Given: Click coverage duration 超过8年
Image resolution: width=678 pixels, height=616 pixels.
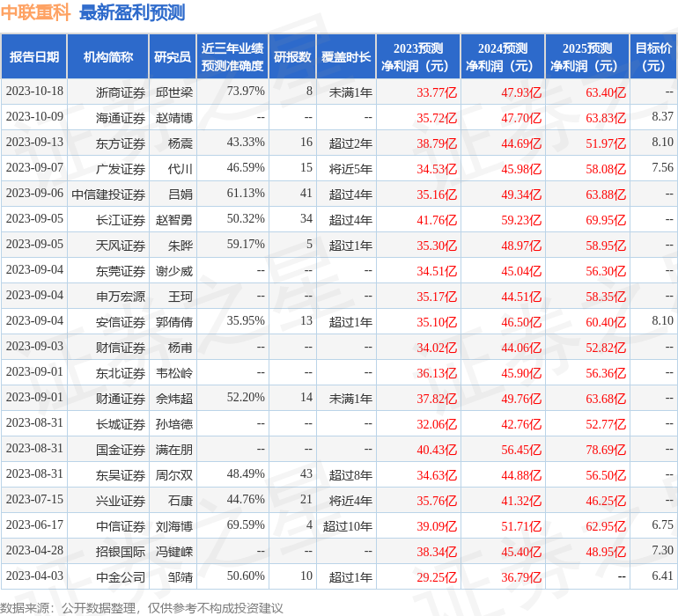Looking at the screenshot, I should click(350, 474).
